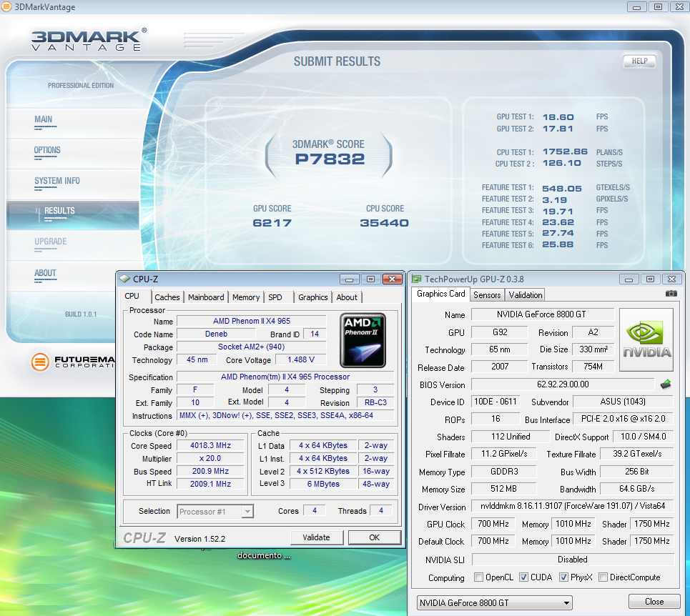Click the Level 3 cache value 6 MBytes
Image resolution: width=690 pixels, height=616 pixels.
click(323, 484)
